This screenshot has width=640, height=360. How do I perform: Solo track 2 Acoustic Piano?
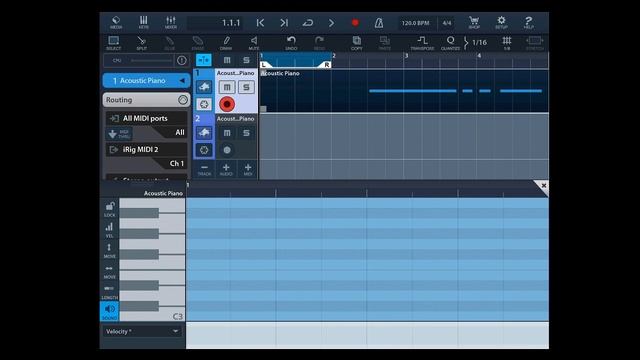click(246, 133)
